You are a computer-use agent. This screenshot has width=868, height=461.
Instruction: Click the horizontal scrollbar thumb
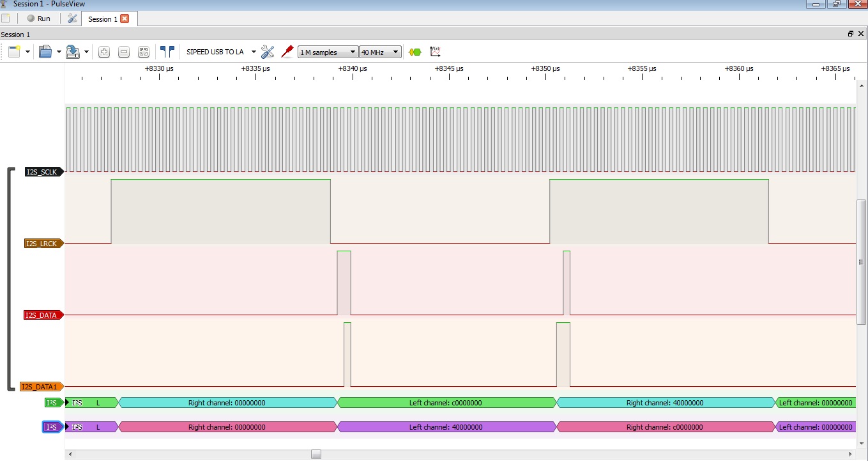click(x=316, y=455)
